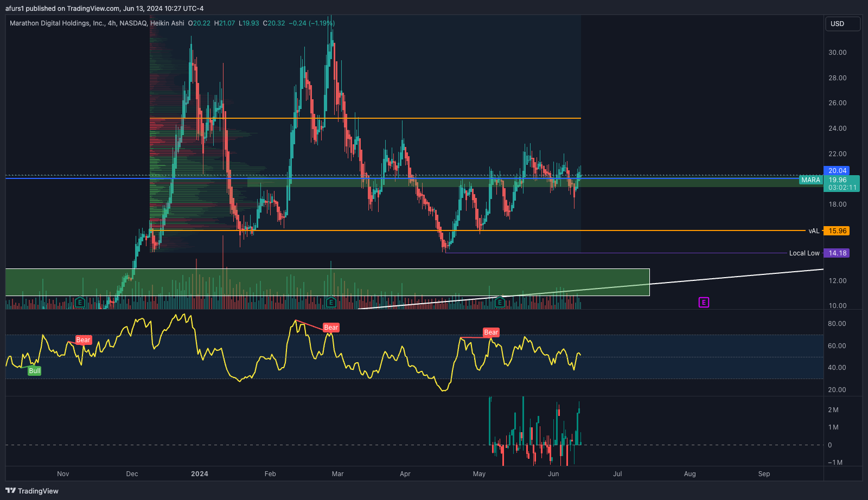Click the 1 M volume axis label

coord(833,427)
